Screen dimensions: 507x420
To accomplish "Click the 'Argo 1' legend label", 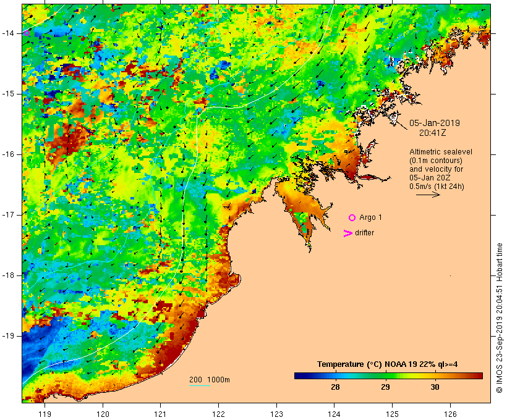I will pyautogui.click(x=370, y=217).
